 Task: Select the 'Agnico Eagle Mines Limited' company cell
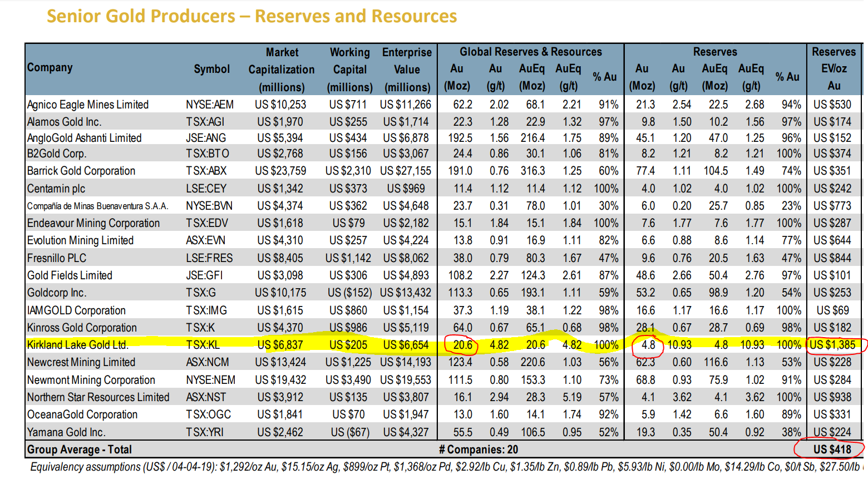88,105
